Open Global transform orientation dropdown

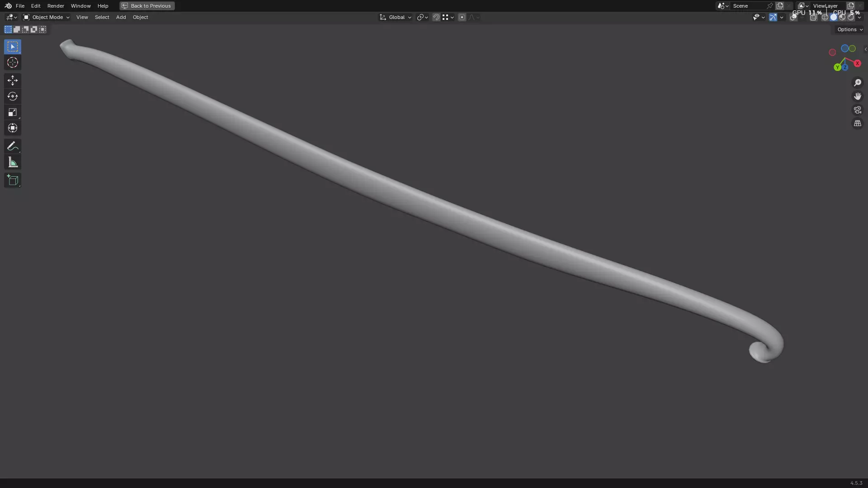[x=396, y=17]
